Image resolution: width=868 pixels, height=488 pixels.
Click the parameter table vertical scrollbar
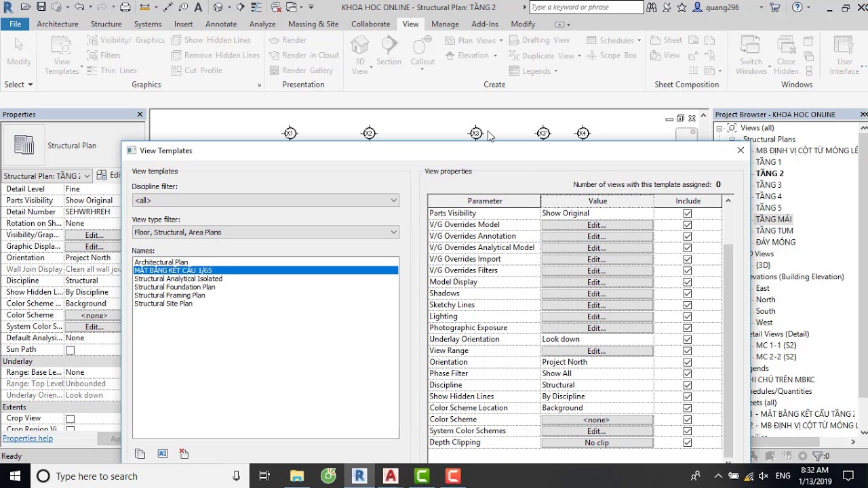(x=728, y=350)
